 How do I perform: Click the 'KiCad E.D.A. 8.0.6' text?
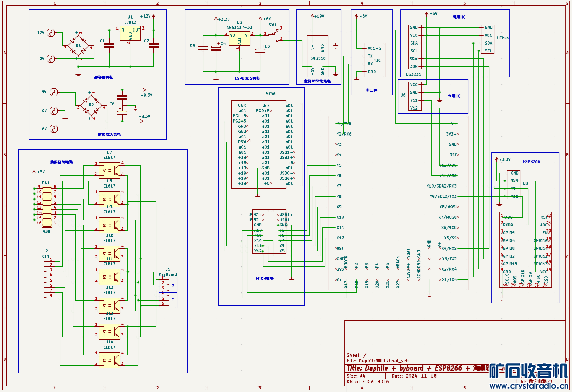click(x=368, y=382)
